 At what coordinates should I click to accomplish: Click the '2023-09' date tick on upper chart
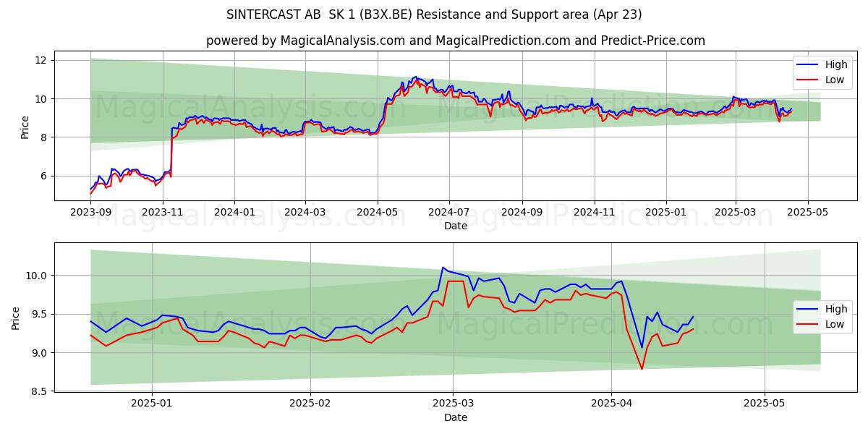(x=90, y=213)
